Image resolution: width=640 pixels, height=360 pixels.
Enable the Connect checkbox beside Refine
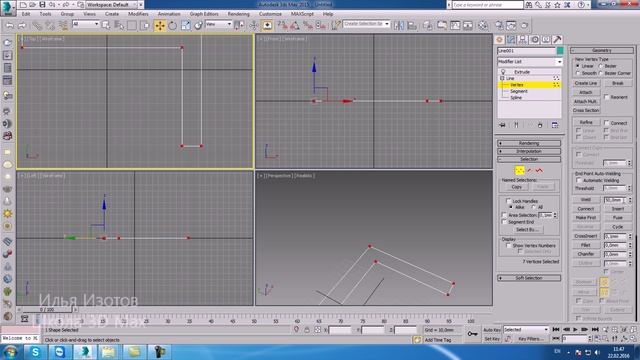607,122
